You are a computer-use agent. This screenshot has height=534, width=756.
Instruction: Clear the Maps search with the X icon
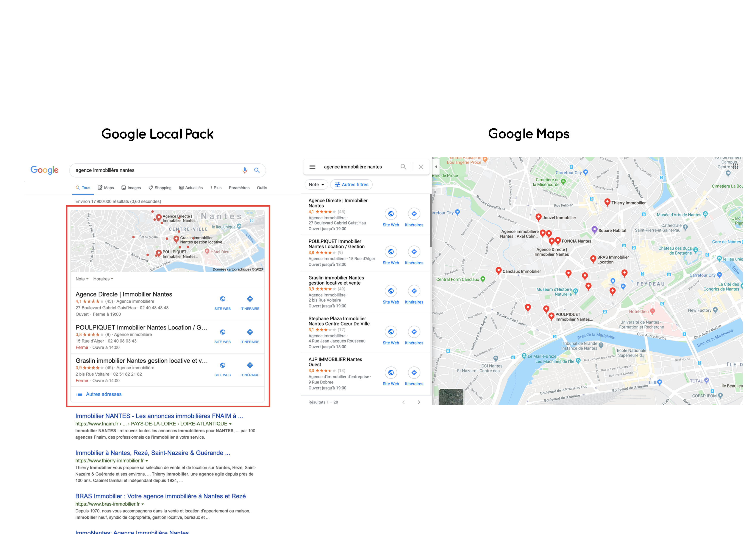pyautogui.click(x=421, y=167)
